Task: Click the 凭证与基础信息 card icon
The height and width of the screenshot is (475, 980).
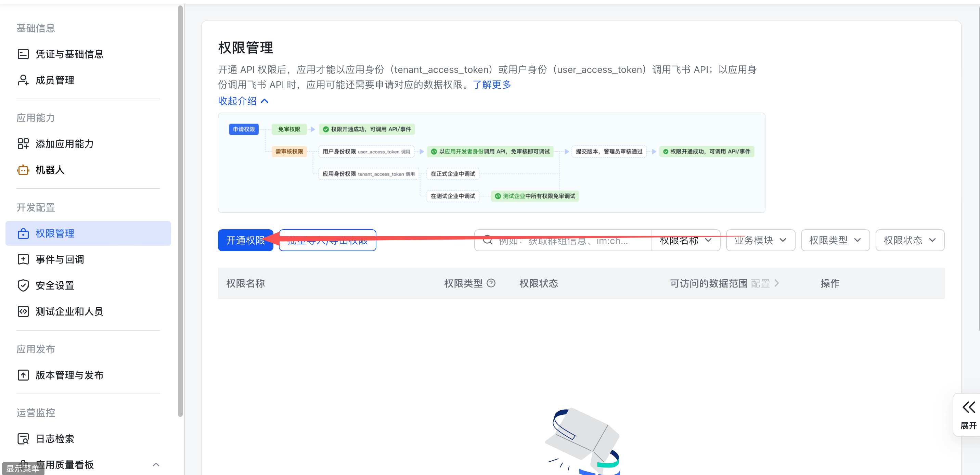Action: [x=23, y=54]
